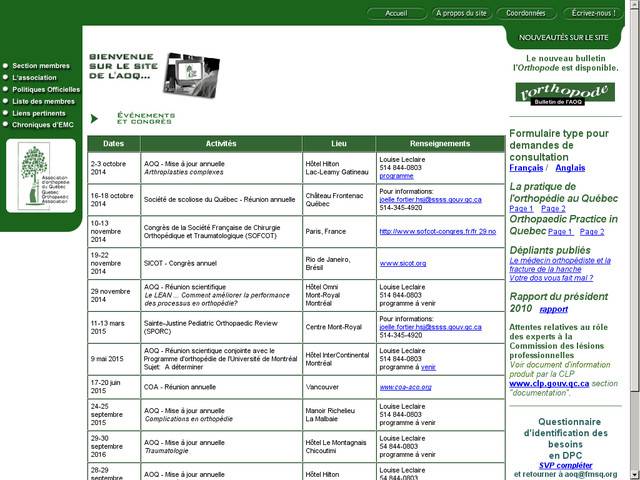640x480 pixels.
Task: Open Liste des membres sidebar link
Action: tap(44, 101)
